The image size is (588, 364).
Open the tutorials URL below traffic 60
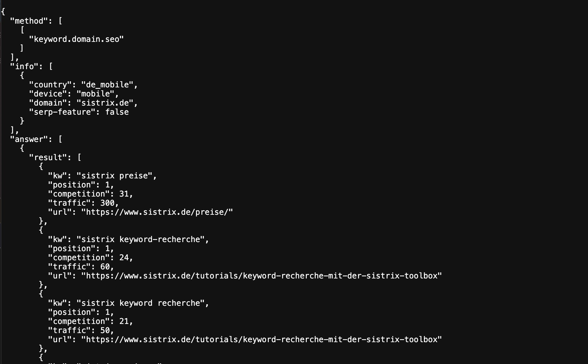(262, 276)
